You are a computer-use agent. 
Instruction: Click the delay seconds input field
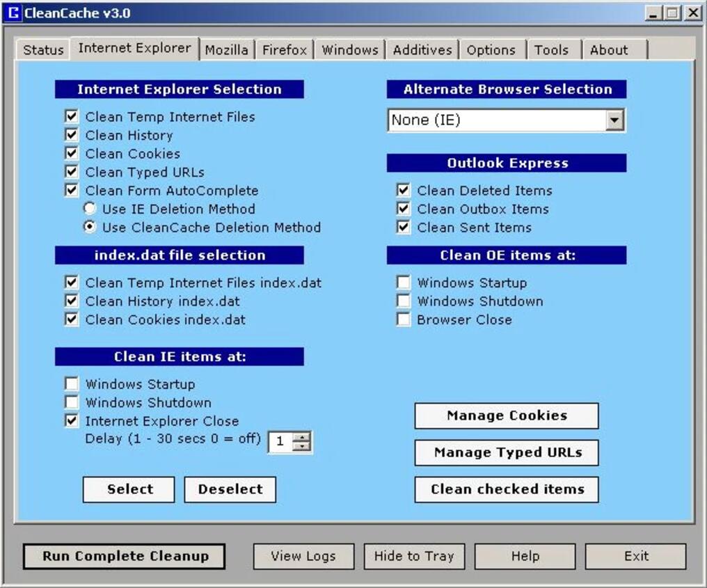click(280, 441)
